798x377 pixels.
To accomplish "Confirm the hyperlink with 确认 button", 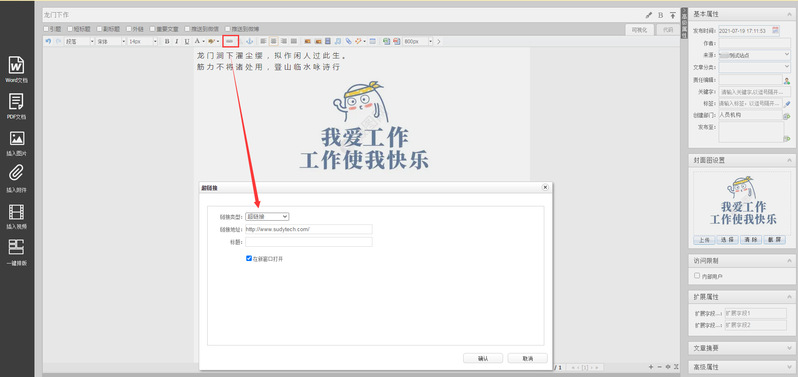I will click(483, 358).
